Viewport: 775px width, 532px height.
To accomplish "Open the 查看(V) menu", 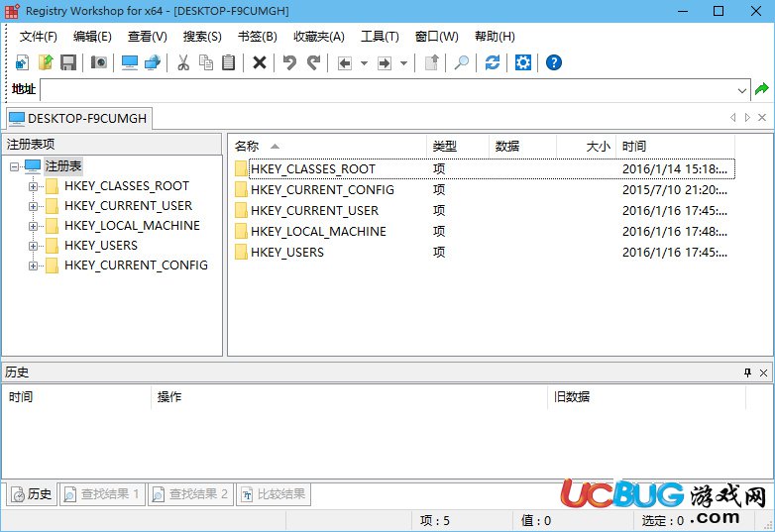I will 148,37.
